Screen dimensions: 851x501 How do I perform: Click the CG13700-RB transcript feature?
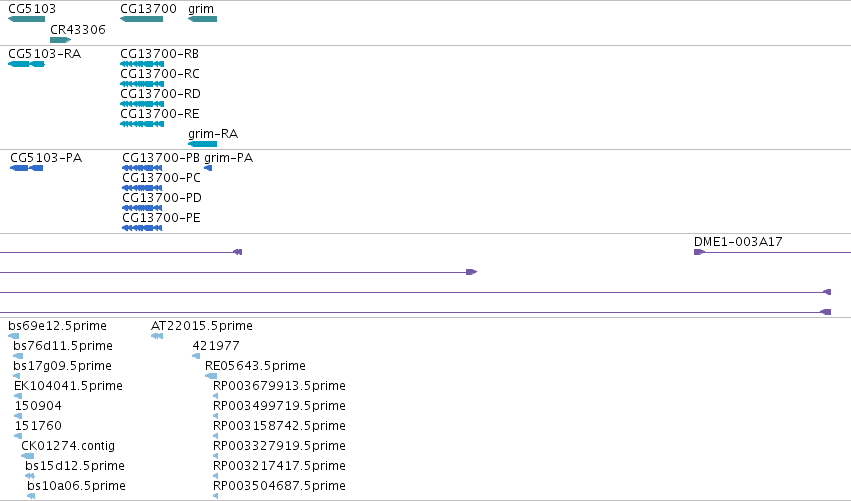pyautogui.click(x=142, y=64)
